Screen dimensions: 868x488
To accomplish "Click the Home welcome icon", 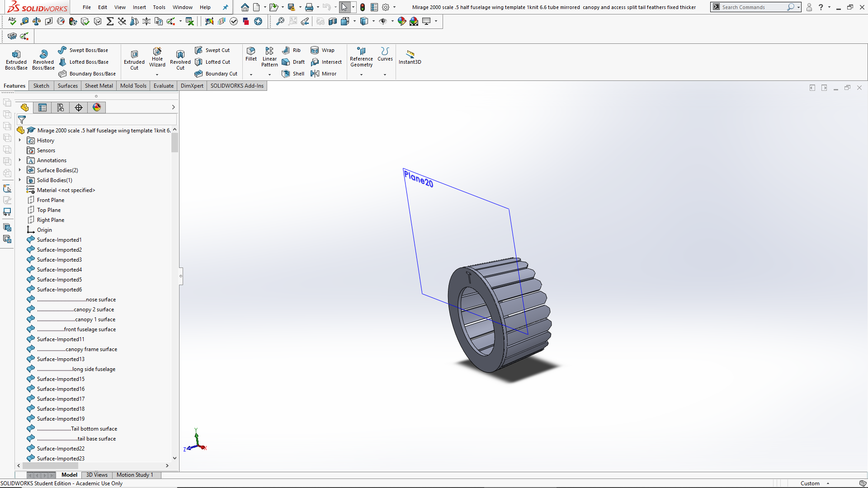I will tap(245, 7).
